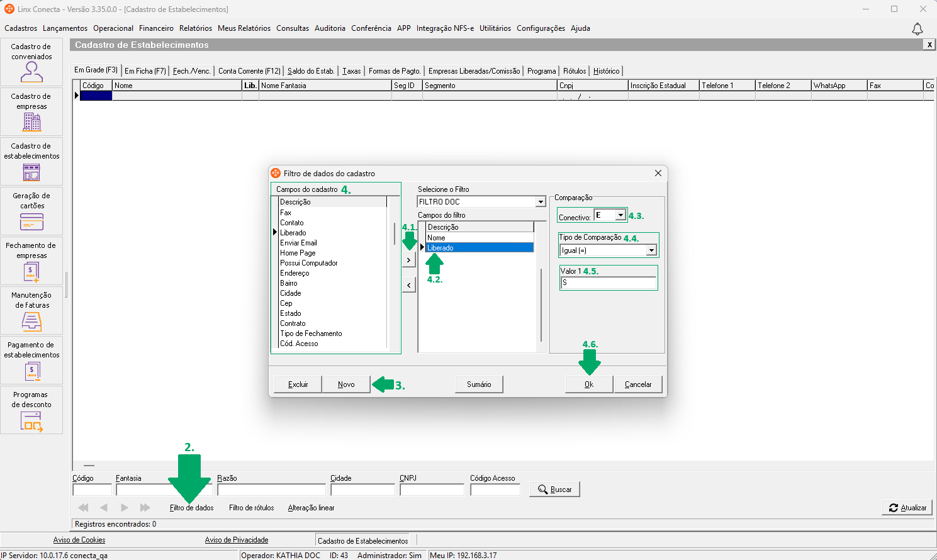Click the Segmento column header
The height and width of the screenshot is (560, 937).
click(490, 86)
